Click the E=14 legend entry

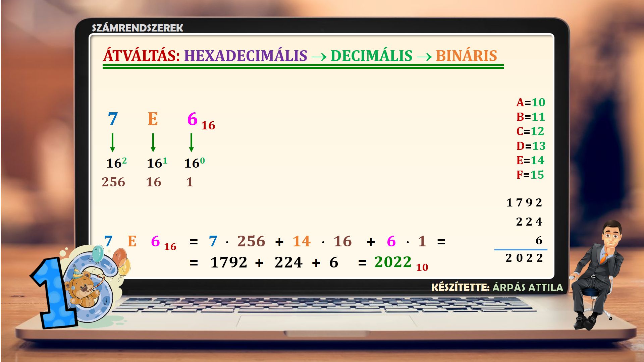(x=530, y=160)
